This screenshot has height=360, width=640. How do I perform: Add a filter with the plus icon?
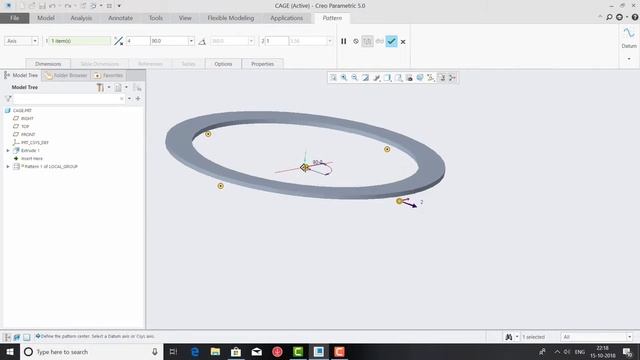point(138,98)
